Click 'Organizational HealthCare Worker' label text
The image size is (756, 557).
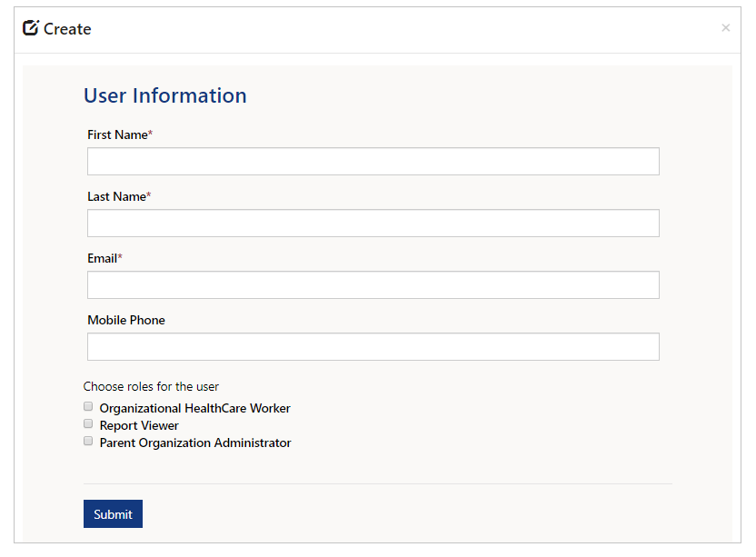point(194,408)
